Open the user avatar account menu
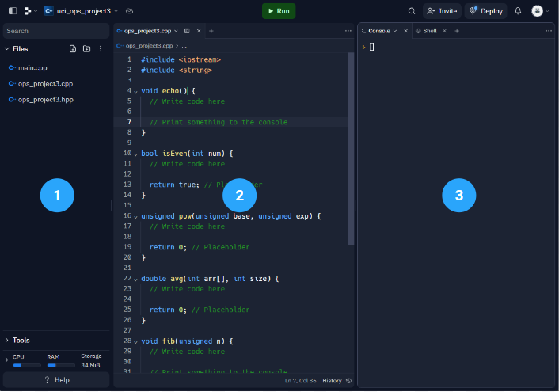The width and height of the screenshot is (559, 392). (539, 11)
